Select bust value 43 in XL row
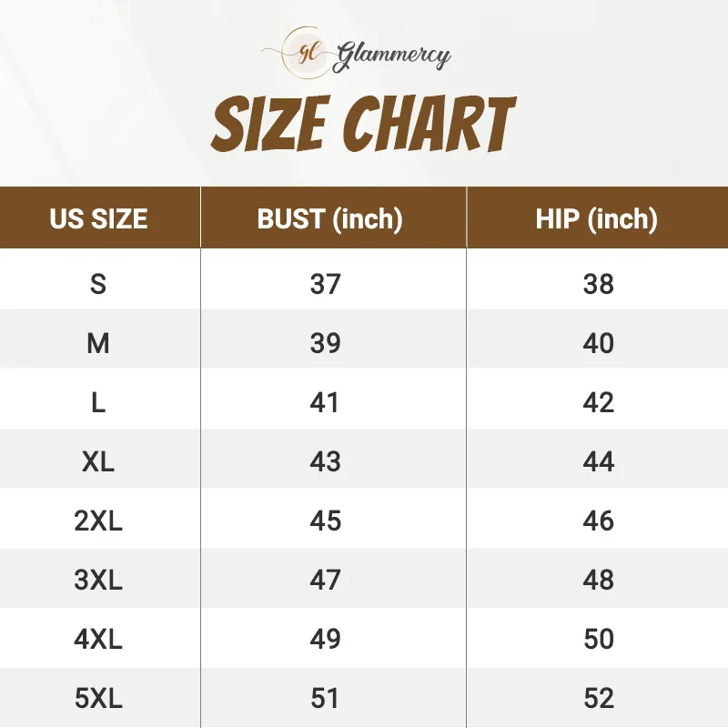The image size is (728, 728). point(325,461)
